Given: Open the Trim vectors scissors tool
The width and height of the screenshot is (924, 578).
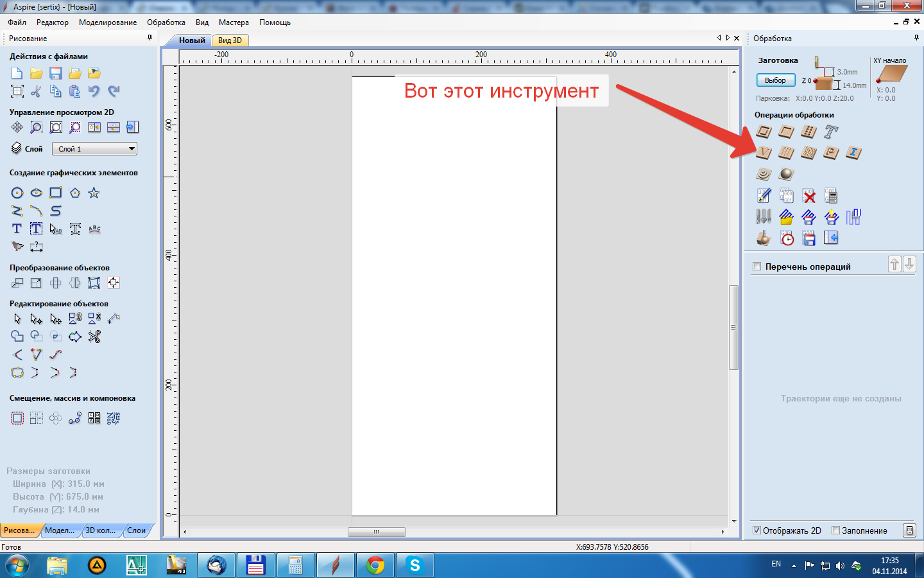Looking at the screenshot, I should click(94, 337).
